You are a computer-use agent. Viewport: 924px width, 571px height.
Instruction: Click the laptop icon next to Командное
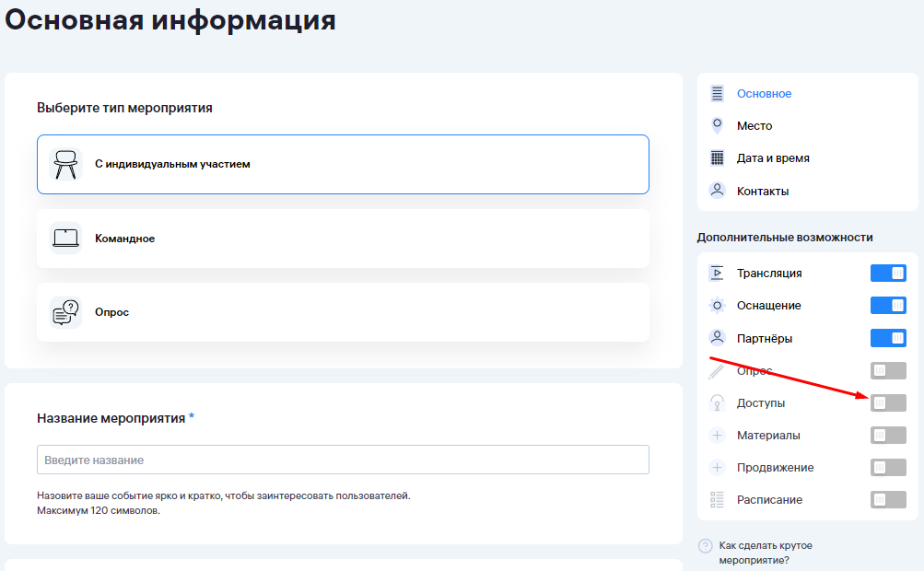(65, 239)
